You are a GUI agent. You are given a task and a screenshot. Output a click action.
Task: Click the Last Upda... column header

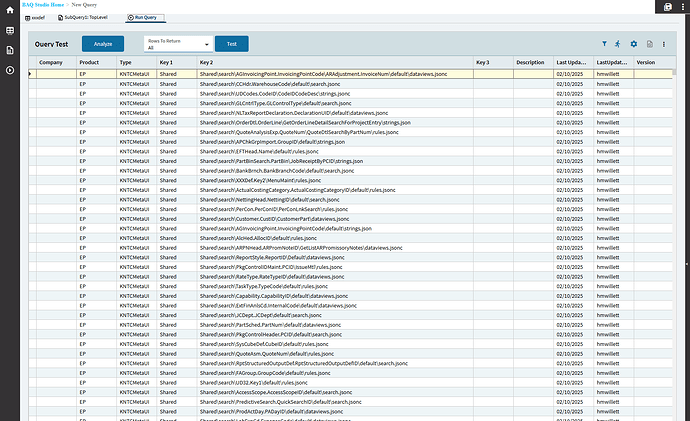point(573,62)
